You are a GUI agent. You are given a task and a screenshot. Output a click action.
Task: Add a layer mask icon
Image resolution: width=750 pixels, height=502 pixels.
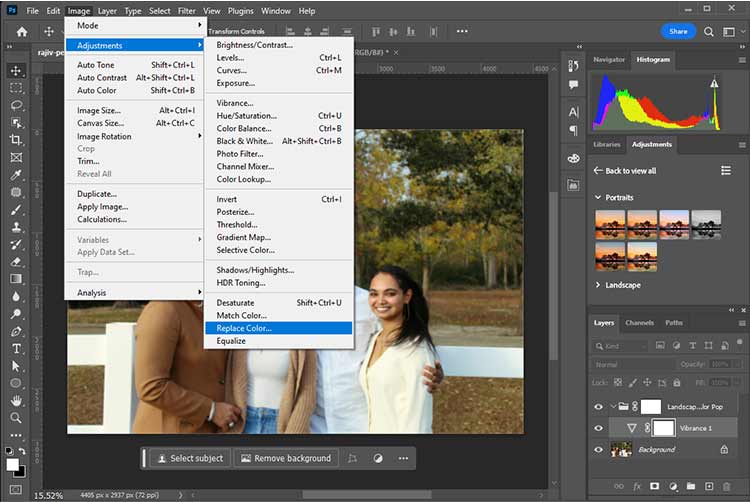pos(654,486)
